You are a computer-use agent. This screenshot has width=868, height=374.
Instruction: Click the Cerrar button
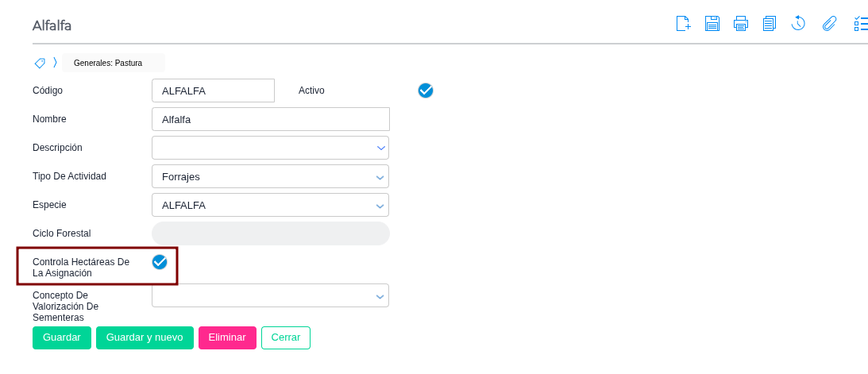point(286,337)
